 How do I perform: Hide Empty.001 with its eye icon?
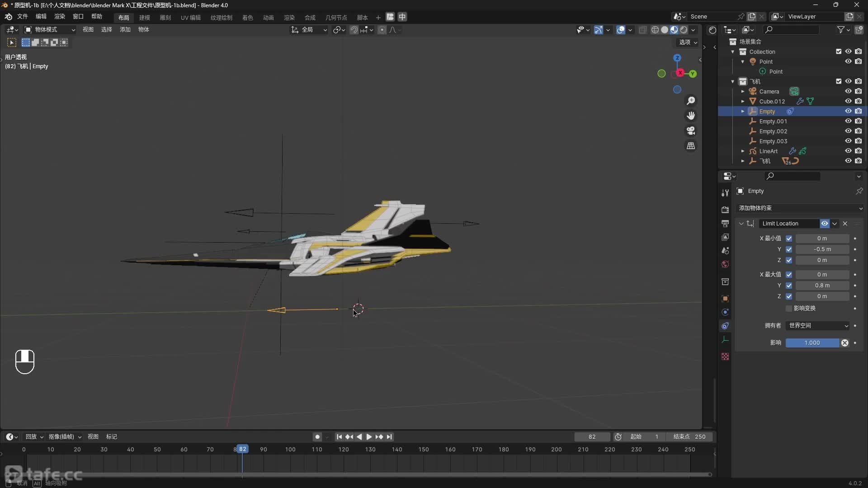coord(848,121)
